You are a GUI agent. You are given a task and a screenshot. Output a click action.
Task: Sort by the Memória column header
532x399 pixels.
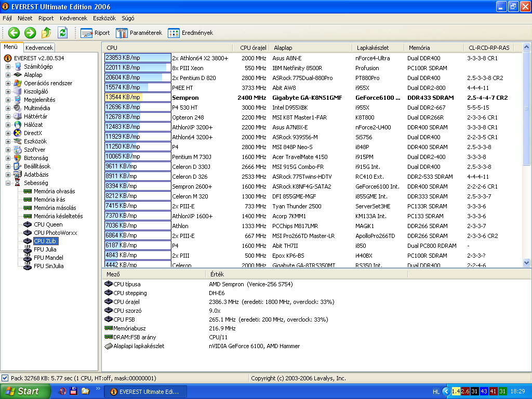(x=434, y=48)
